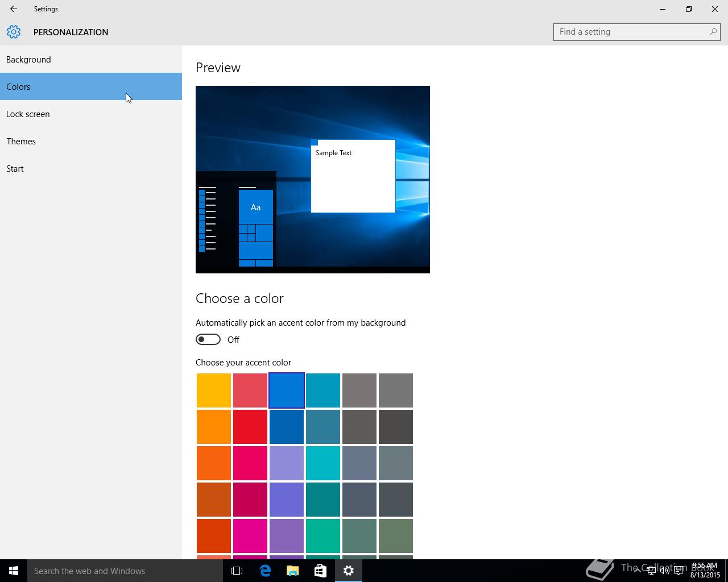This screenshot has width=728, height=582.
Task: Toggle automatic accent color switch
Action: pos(208,339)
